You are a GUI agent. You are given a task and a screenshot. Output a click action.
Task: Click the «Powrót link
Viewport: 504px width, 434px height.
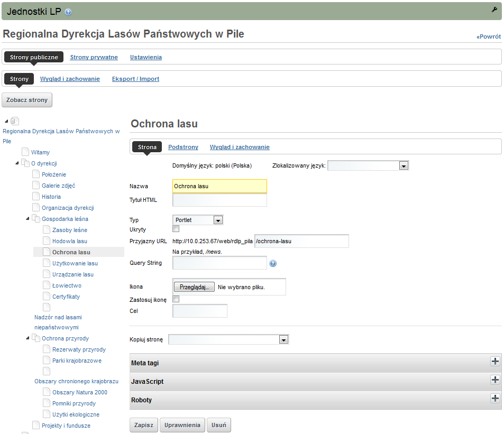pos(489,36)
